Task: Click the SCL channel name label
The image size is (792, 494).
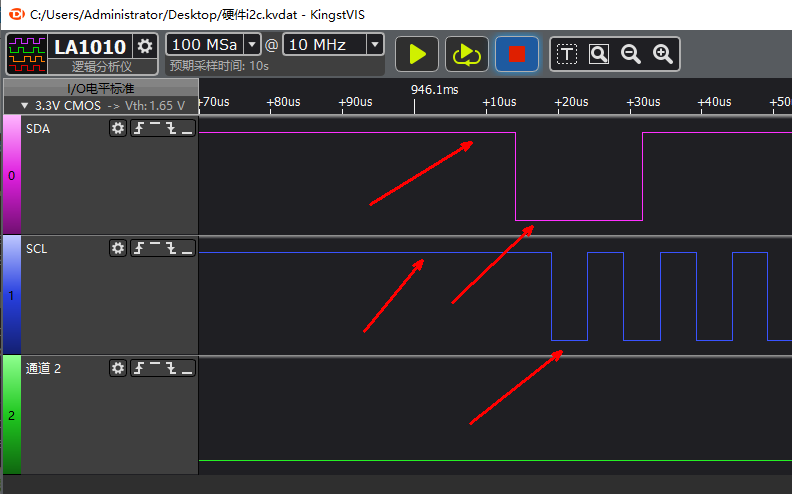Action: 37,248
